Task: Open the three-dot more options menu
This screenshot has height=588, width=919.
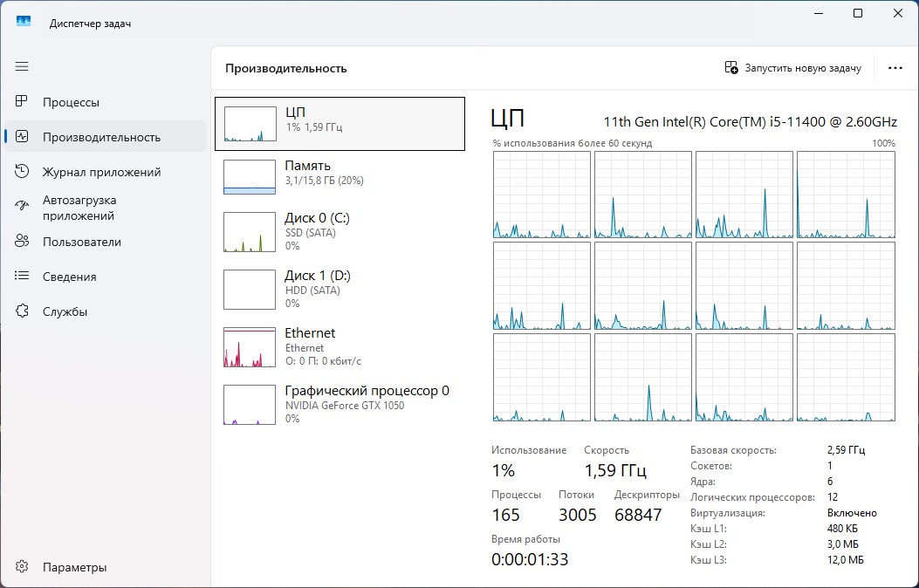Action: 895,68
